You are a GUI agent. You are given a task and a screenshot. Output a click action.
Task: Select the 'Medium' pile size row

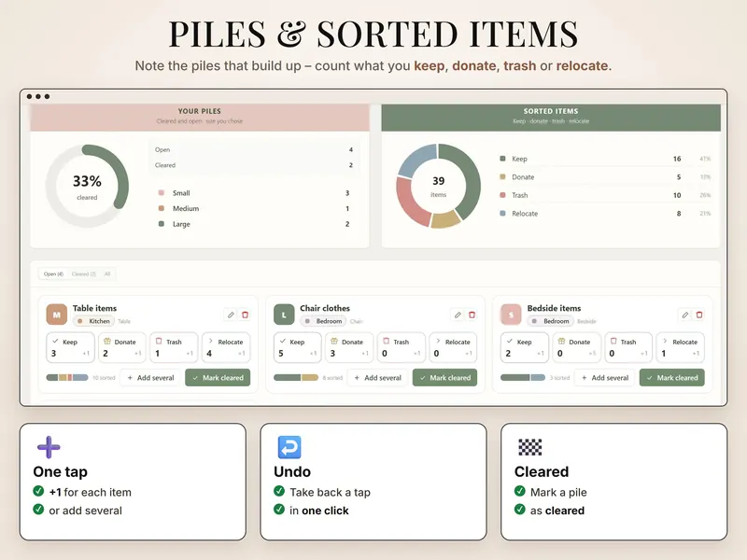point(254,208)
